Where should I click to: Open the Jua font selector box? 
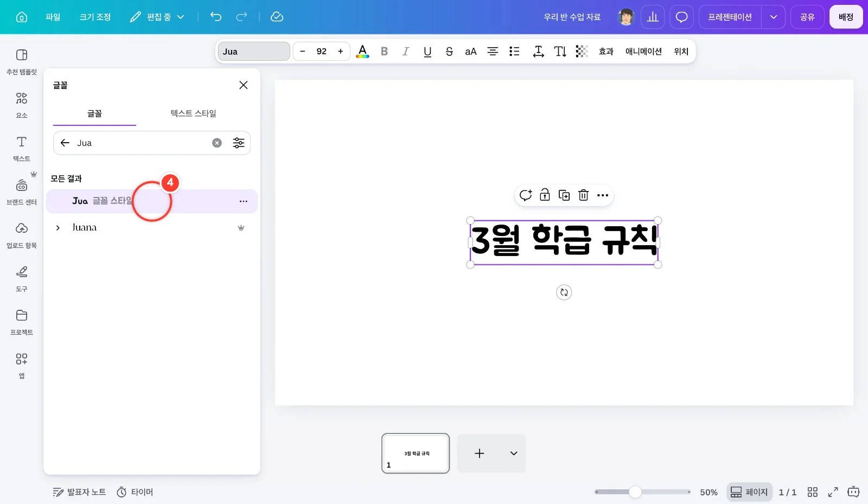[x=254, y=52]
